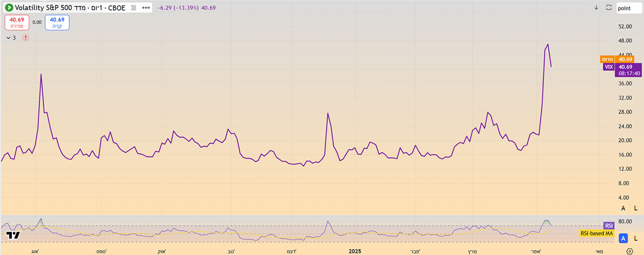The height and width of the screenshot is (255, 644).
Task: Toggle log scale L on the RSI pane
Action: (x=636, y=239)
